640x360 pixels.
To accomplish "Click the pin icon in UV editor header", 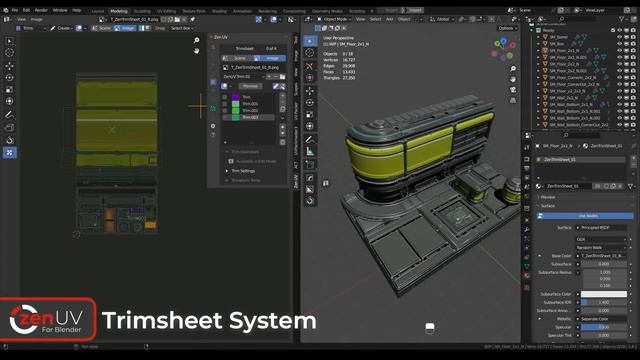I will (193, 19).
